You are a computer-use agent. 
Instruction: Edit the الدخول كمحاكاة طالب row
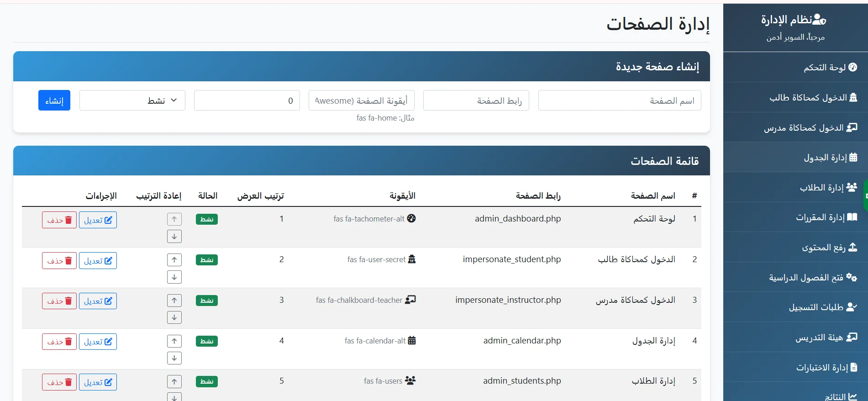tap(98, 261)
